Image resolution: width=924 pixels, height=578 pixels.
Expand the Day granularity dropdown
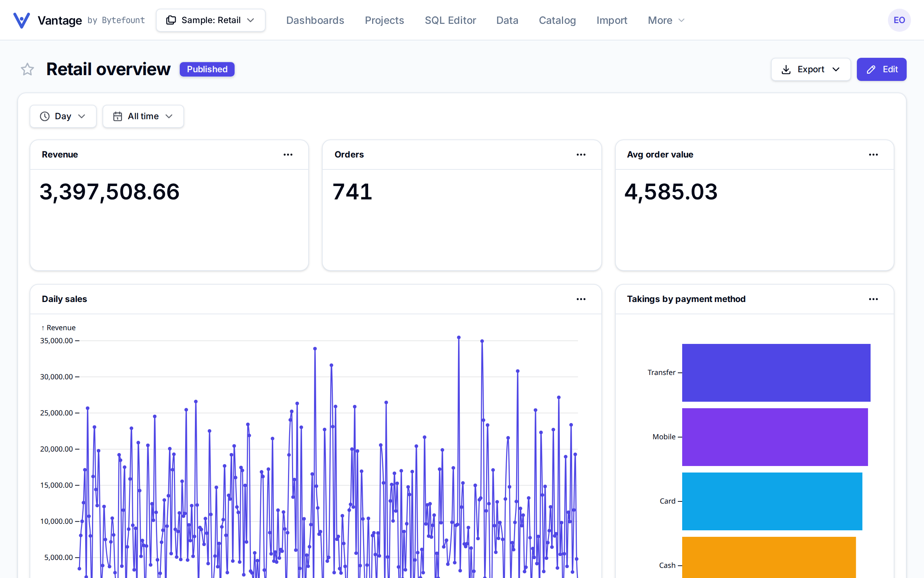[x=63, y=116]
